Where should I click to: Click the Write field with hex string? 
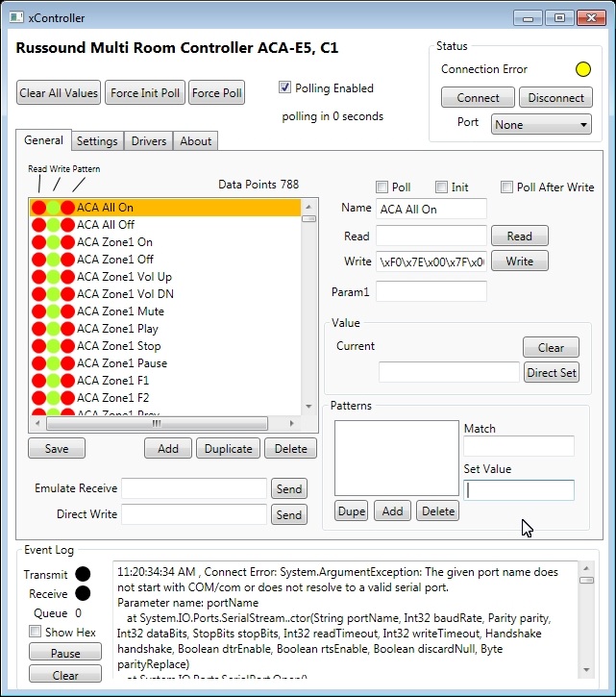(431, 261)
